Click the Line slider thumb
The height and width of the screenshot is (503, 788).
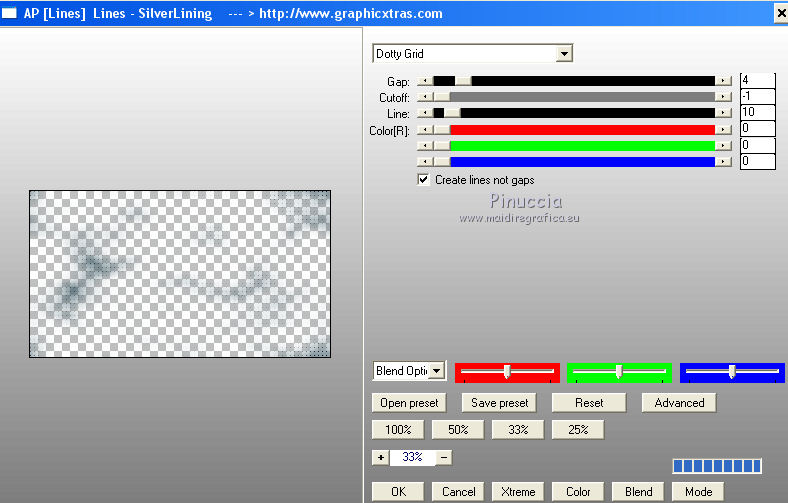click(452, 113)
